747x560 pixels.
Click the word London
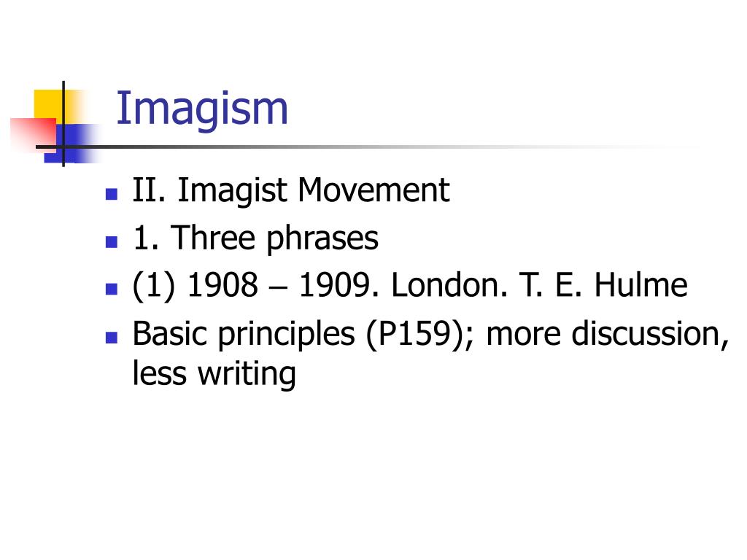449,285
